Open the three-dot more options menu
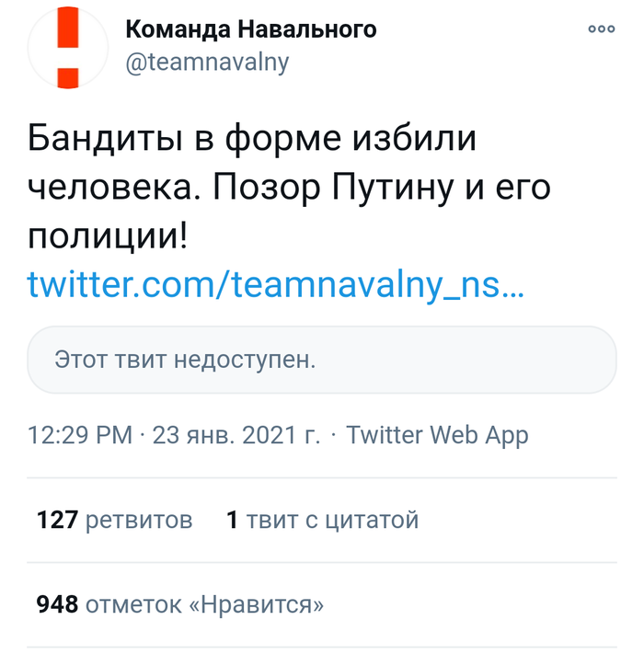Viewport: 644px width, 654px height. pyautogui.click(x=601, y=29)
